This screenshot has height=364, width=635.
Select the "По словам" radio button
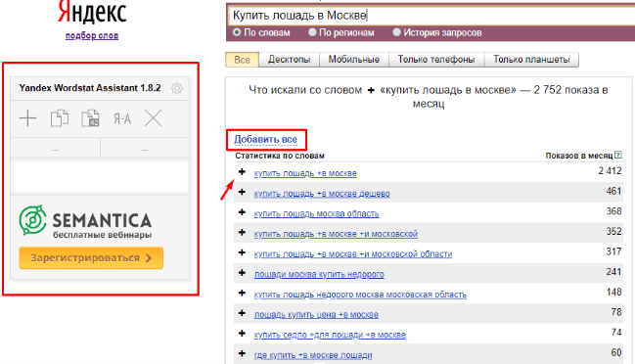pos(237,32)
